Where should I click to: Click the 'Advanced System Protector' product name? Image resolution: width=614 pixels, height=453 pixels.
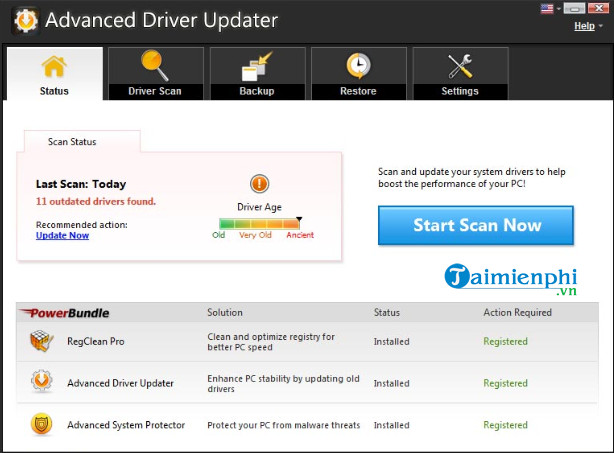click(126, 425)
